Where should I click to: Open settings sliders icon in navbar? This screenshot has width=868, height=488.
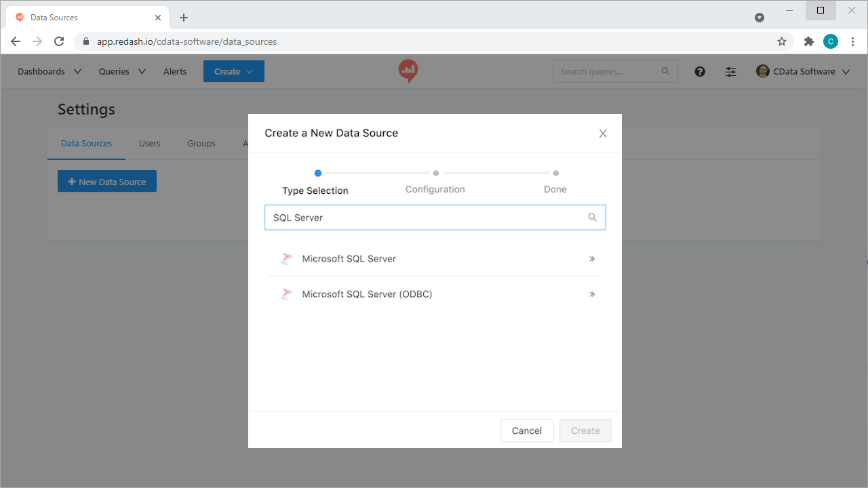click(x=730, y=71)
